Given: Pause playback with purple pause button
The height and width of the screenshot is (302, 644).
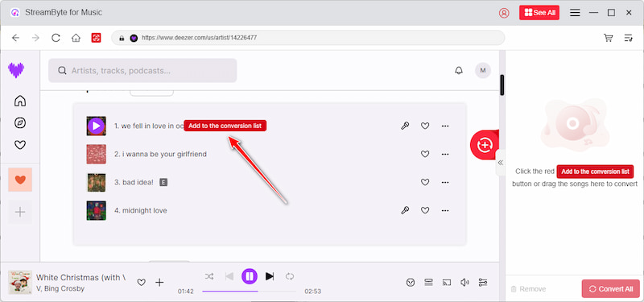Looking at the screenshot, I should (x=250, y=276).
